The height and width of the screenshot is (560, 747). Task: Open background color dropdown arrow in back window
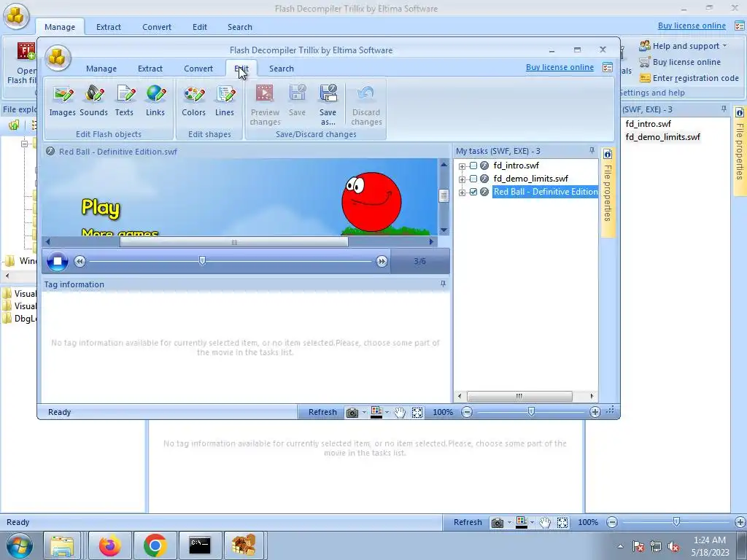pos(532,522)
